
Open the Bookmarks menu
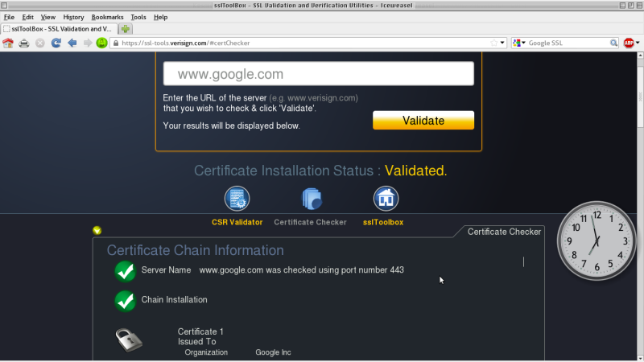(107, 17)
